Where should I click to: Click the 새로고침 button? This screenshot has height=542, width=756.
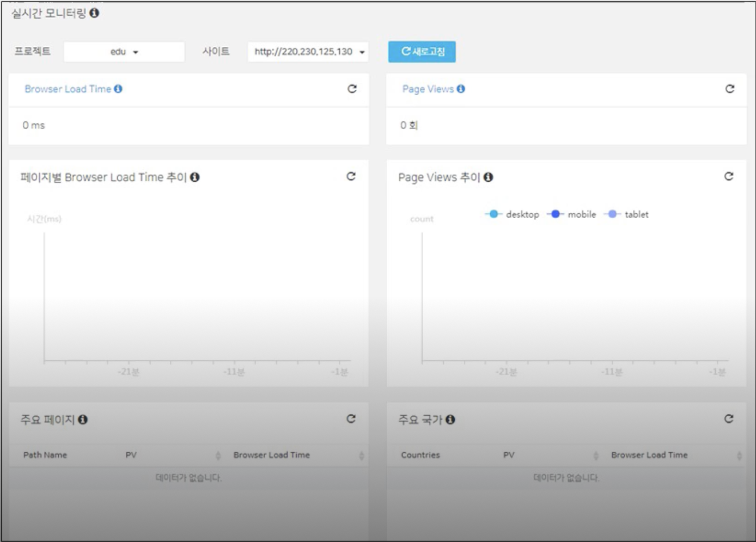tap(422, 52)
